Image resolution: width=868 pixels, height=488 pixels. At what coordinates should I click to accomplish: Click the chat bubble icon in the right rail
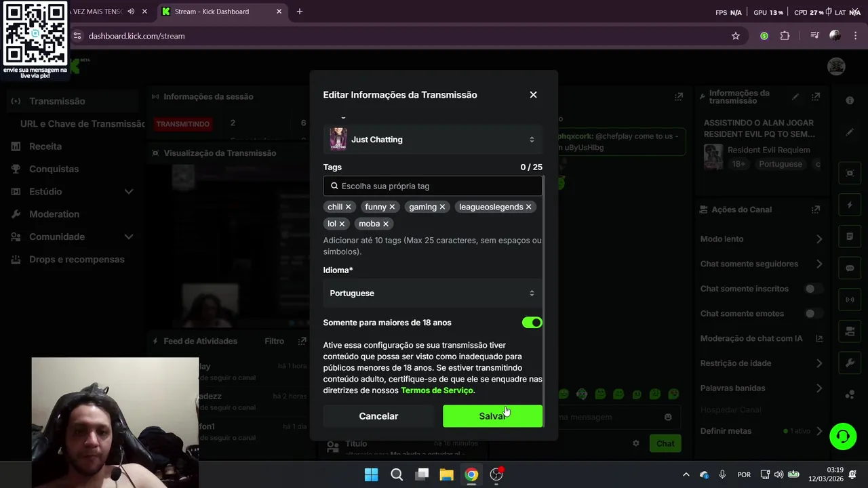click(x=850, y=268)
